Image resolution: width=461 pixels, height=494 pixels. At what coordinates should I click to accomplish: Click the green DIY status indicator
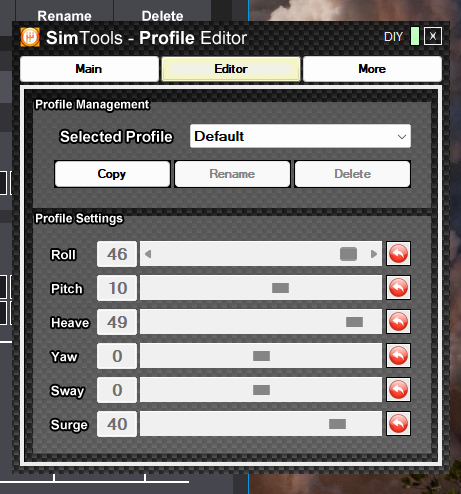pyautogui.click(x=415, y=36)
